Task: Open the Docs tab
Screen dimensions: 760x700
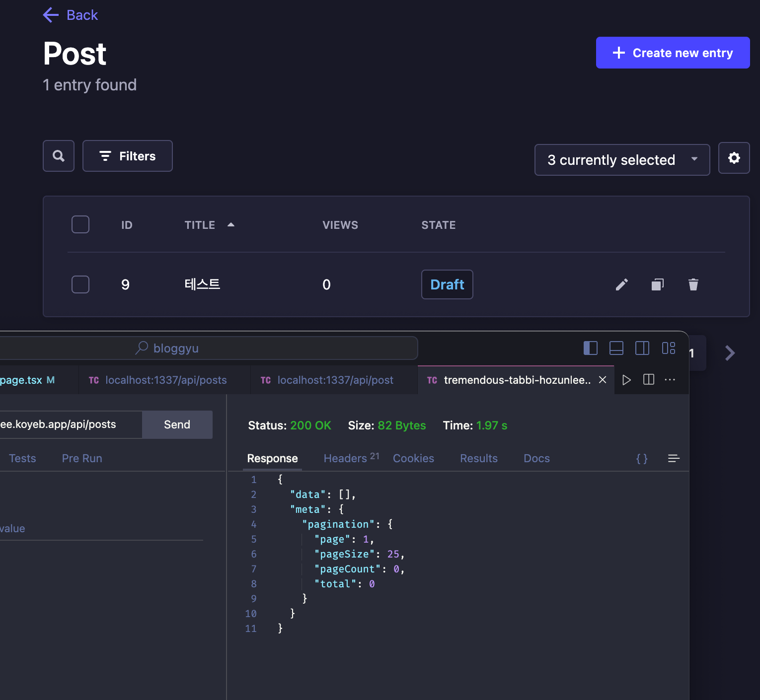Action: 536,458
